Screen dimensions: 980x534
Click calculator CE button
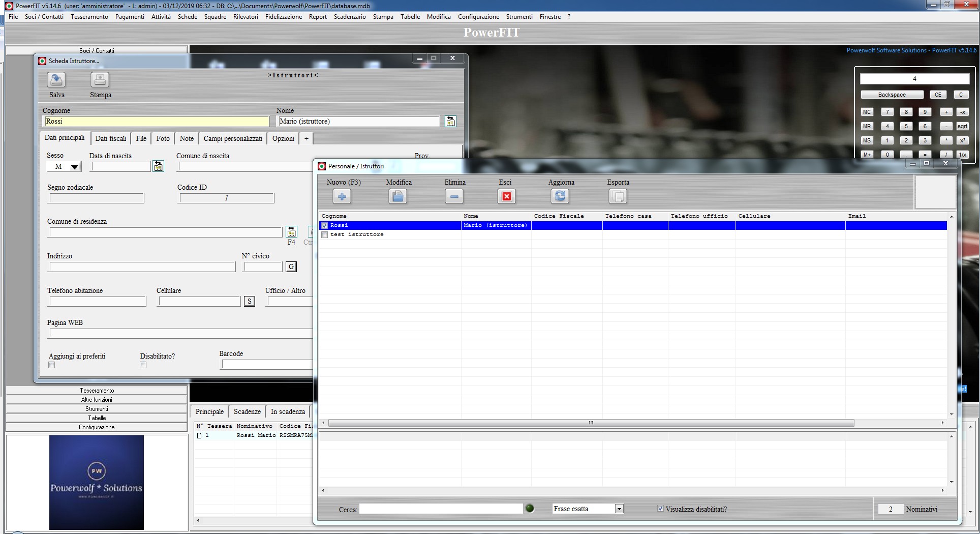[938, 95]
